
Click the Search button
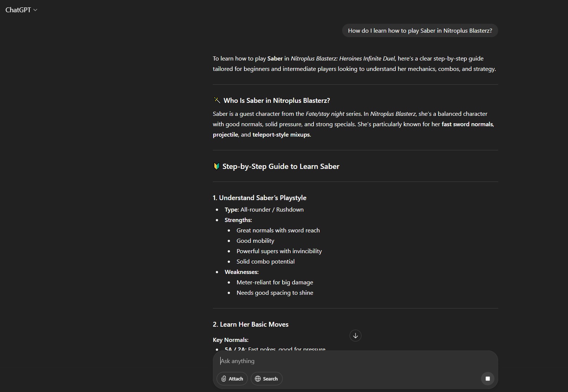[267, 379]
